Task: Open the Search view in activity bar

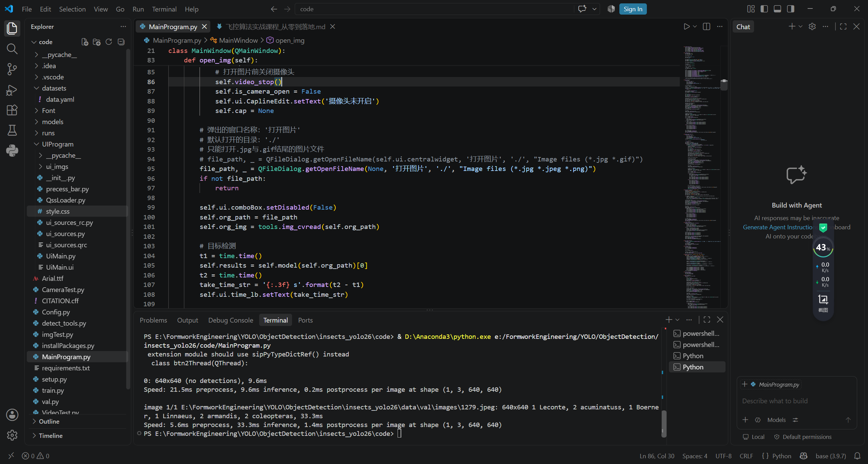Action: pos(12,49)
